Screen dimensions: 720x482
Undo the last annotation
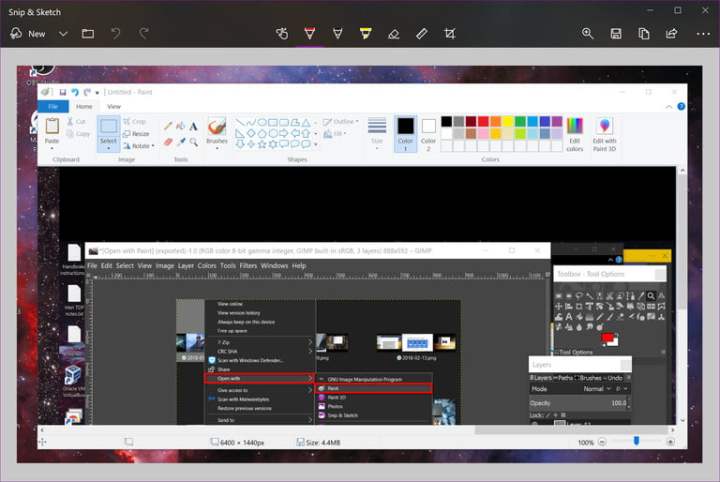click(116, 33)
